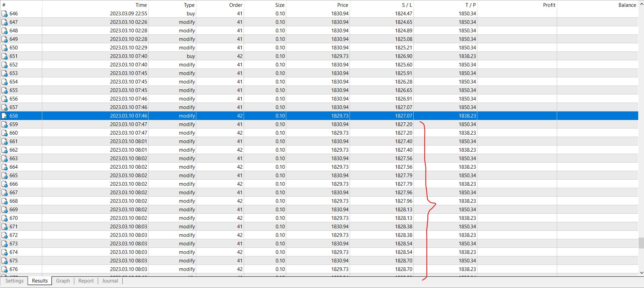Sort by the Profit column header

517,5
